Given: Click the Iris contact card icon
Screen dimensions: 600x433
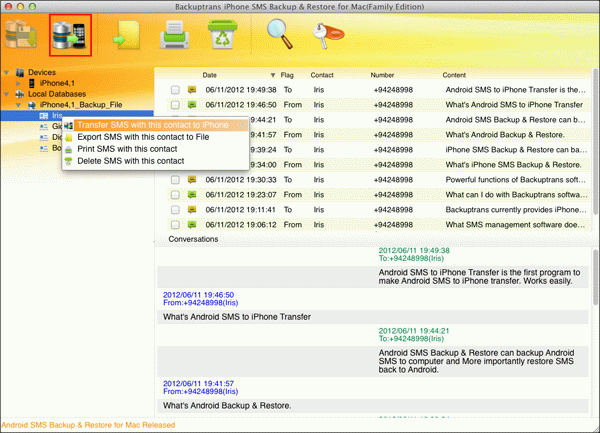Looking at the screenshot, I should pyautogui.click(x=44, y=116).
